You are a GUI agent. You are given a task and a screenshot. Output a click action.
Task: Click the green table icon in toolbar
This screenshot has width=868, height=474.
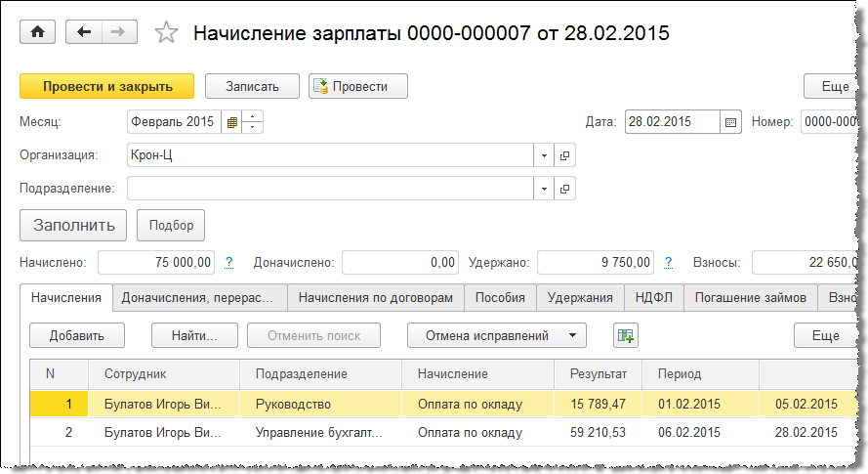click(x=625, y=335)
